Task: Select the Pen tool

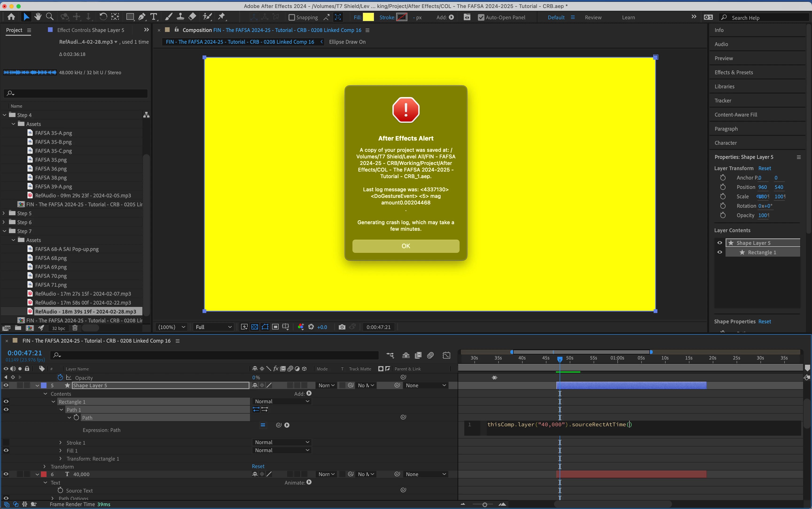Action: coord(142,16)
